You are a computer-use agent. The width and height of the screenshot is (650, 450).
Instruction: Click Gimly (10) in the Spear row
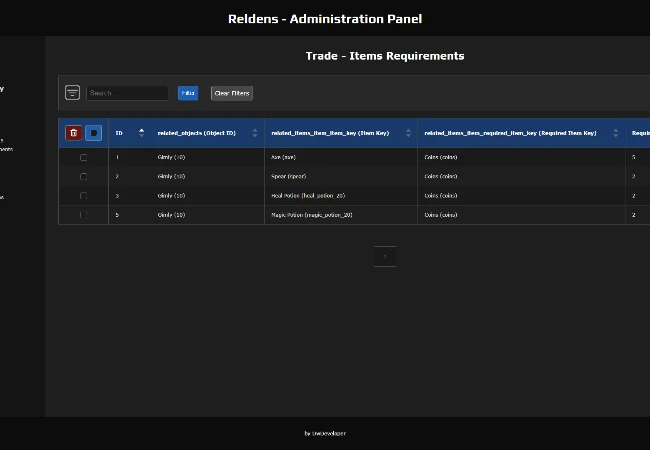point(171,177)
